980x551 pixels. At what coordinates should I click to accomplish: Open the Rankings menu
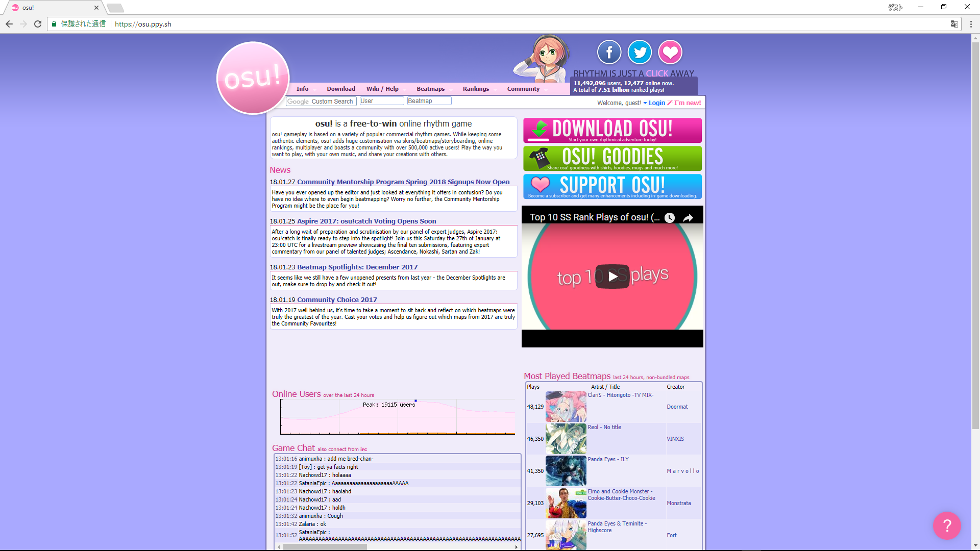tap(476, 89)
